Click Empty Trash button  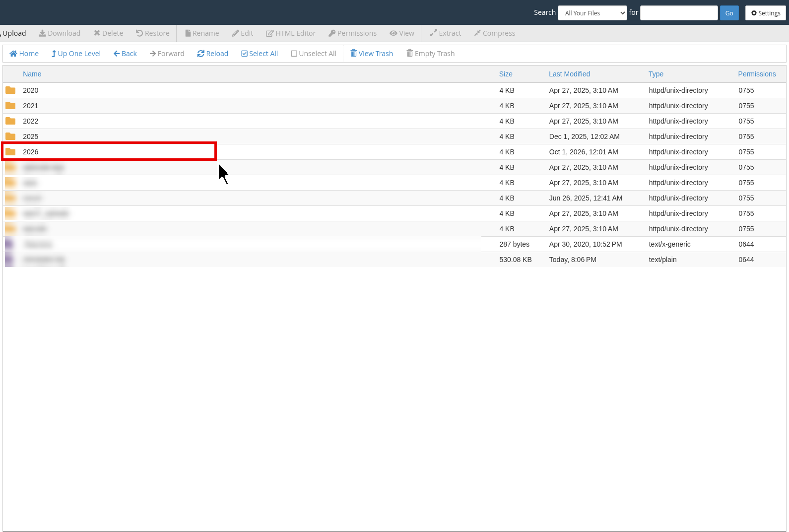tap(431, 54)
